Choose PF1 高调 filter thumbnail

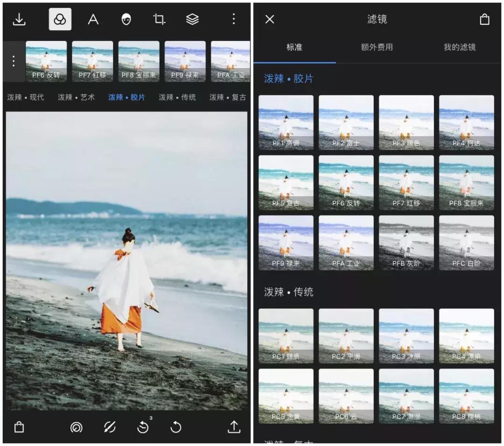point(286,122)
